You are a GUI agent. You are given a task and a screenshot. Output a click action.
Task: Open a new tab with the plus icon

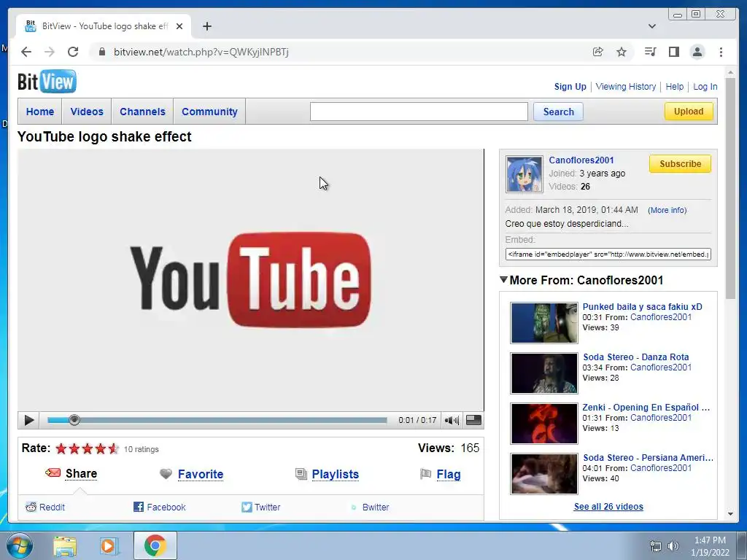pyautogui.click(x=206, y=26)
